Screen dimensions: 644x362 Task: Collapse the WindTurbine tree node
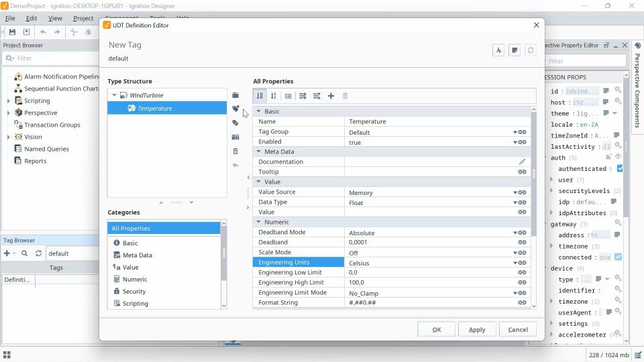(114, 95)
